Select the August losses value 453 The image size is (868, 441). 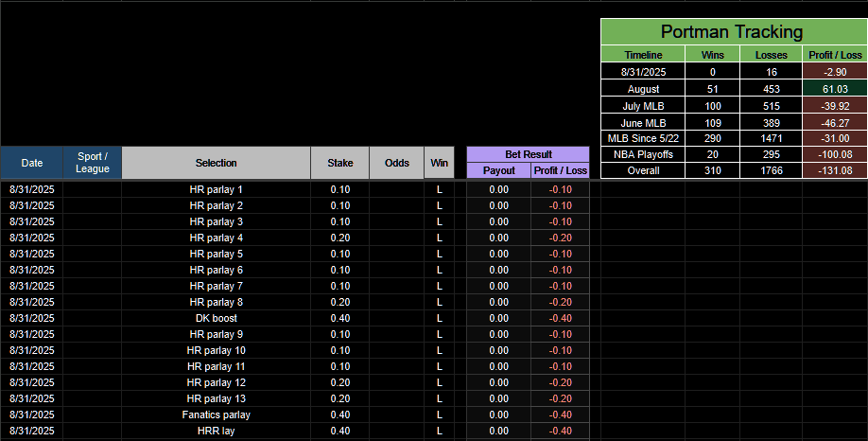point(772,89)
